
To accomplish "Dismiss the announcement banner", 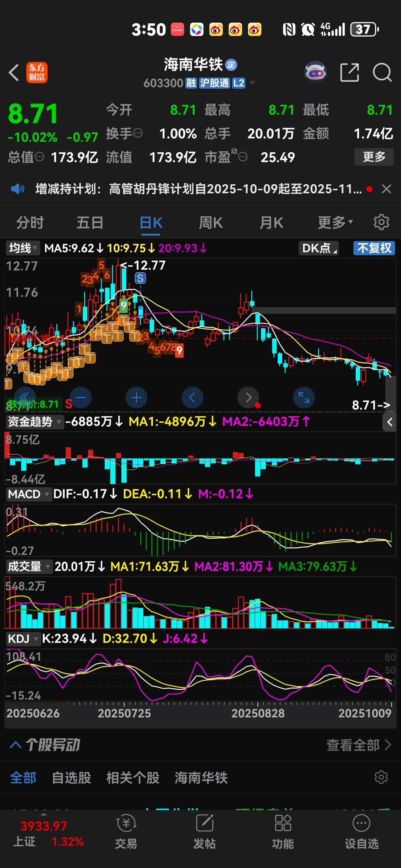I will 387,189.
